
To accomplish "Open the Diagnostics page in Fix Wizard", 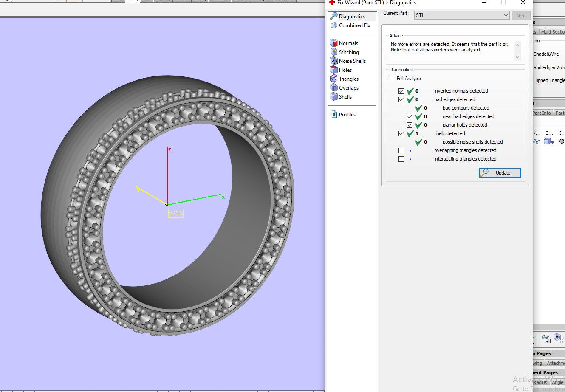I will point(351,17).
